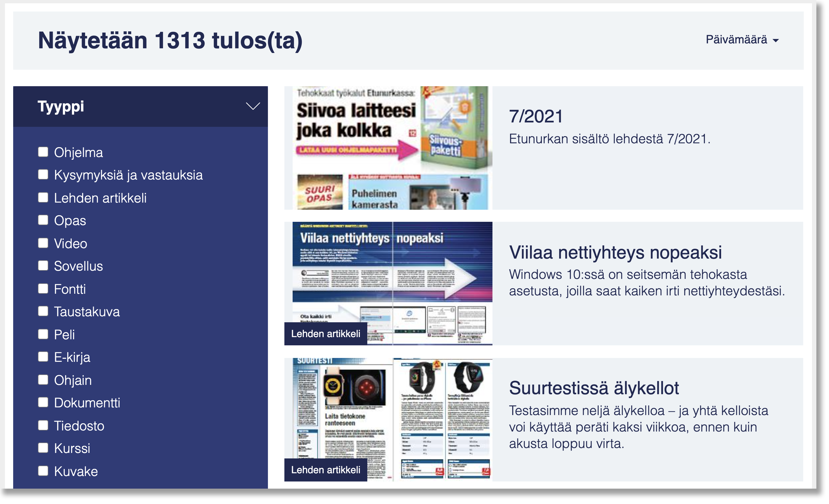Enable the Opas filter
The image size is (829, 504).
click(43, 220)
